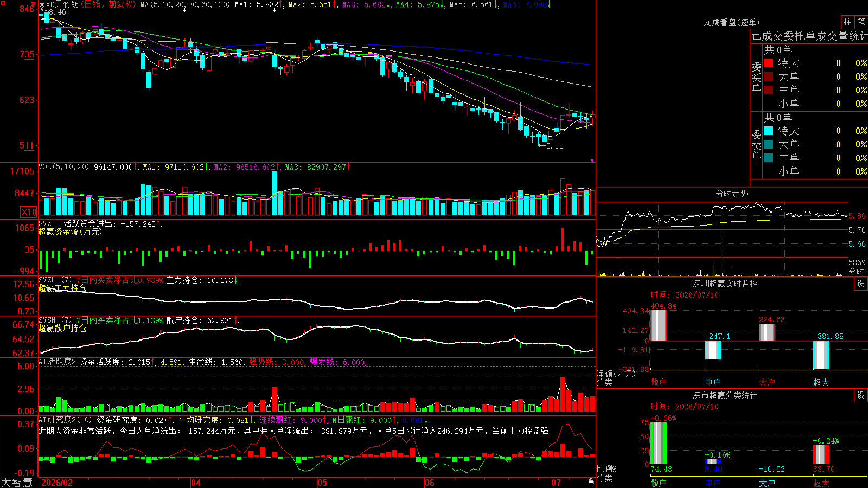The image size is (868, 488).
Task: Click the AI活跃度2 indicator title
Action: 58,362
